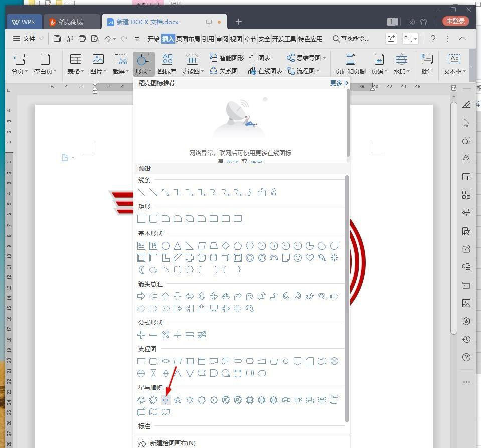Insert a text box via 文本框
The width and height of the screenshot is (481, 448).
453,63
